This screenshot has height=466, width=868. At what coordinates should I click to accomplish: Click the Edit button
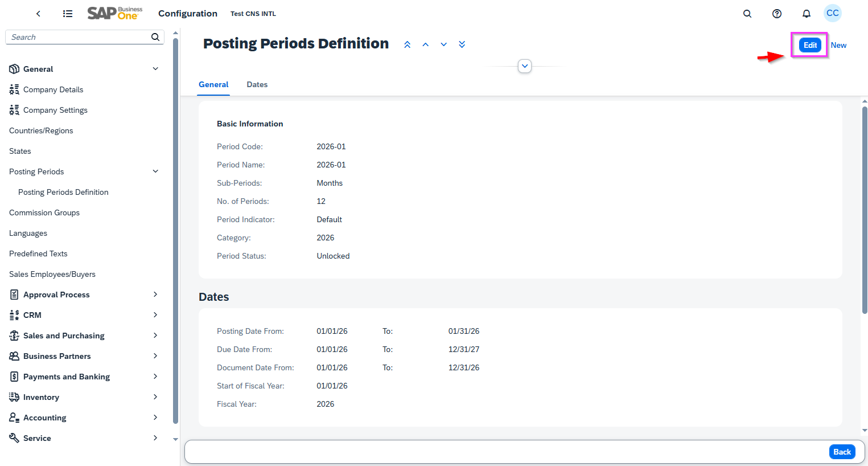pyautogui.click(x=809, y=44)
